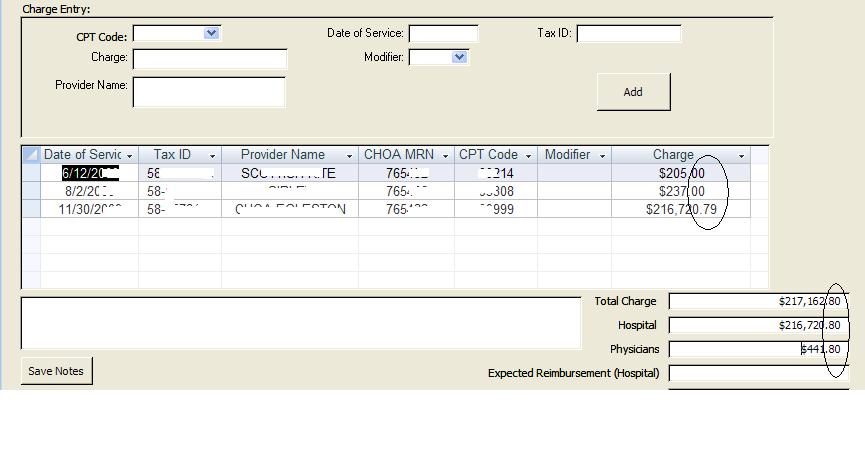The height and width of the screenshot is (450, 865).
Task: Select the row with charge $216,720.79
Action: tap(31, 209)
